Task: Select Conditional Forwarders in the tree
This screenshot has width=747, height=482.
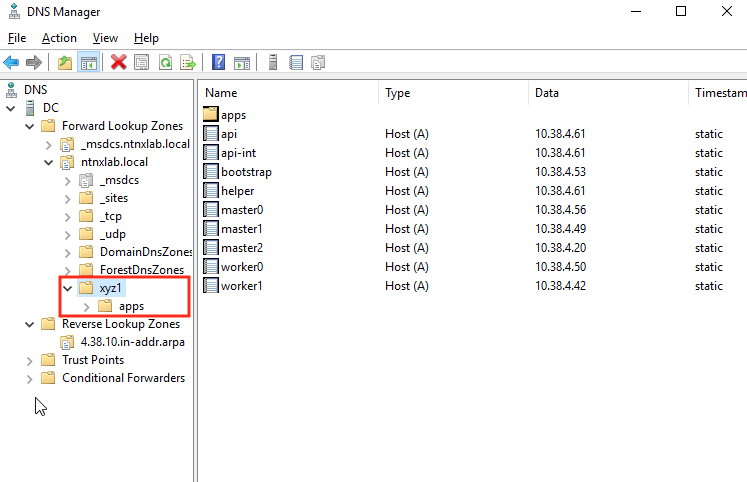Action: click(x=123, y=378)
